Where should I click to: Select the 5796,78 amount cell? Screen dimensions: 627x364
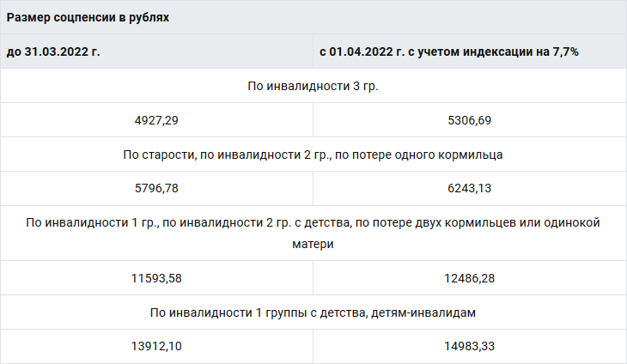tap(156, 188)
